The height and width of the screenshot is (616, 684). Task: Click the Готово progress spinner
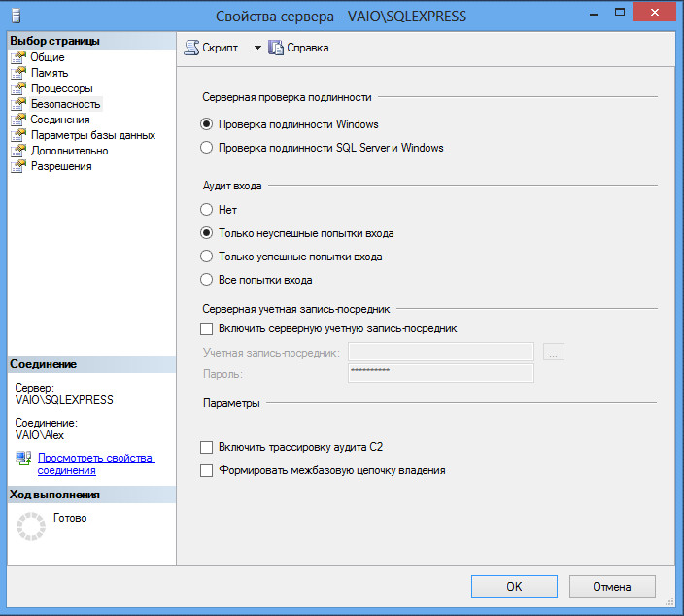coord(31,527)
